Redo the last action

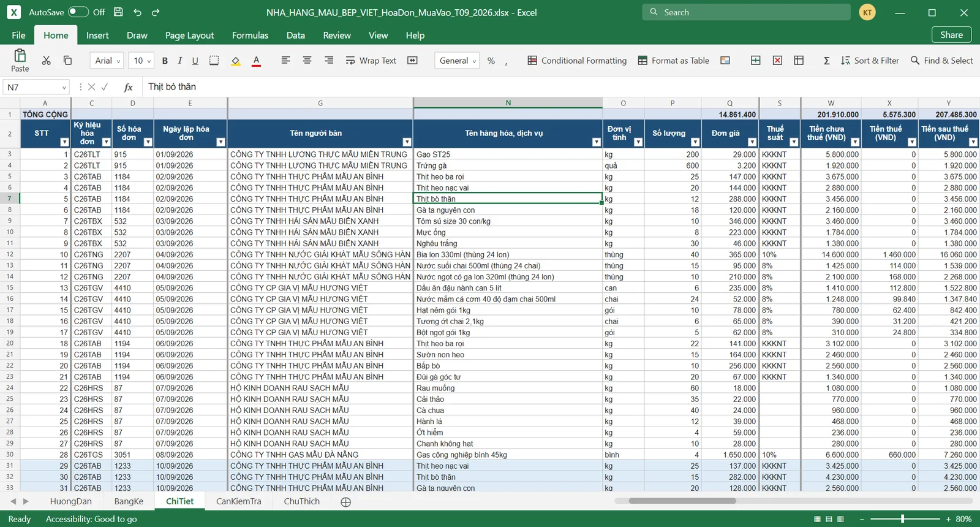pyautogui.click(x=156, y=12)
